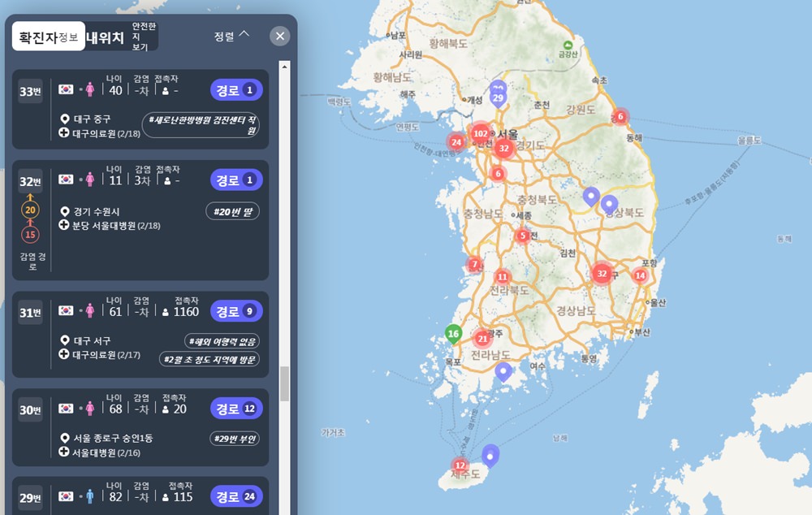Click the green 16 marker near 목포
This screenshot has height=515, width=812.
point(454,334)
